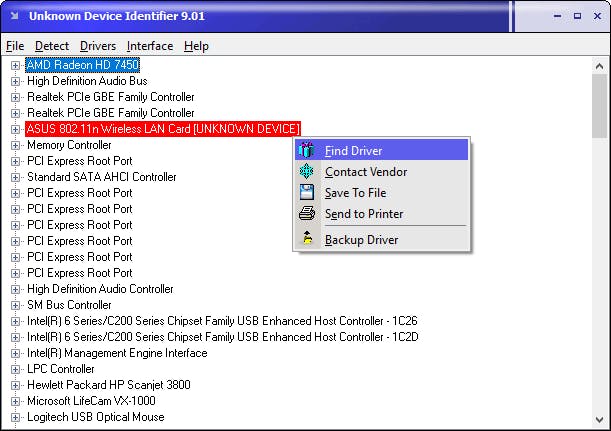Select Memory Controller entry

(69, 145)
